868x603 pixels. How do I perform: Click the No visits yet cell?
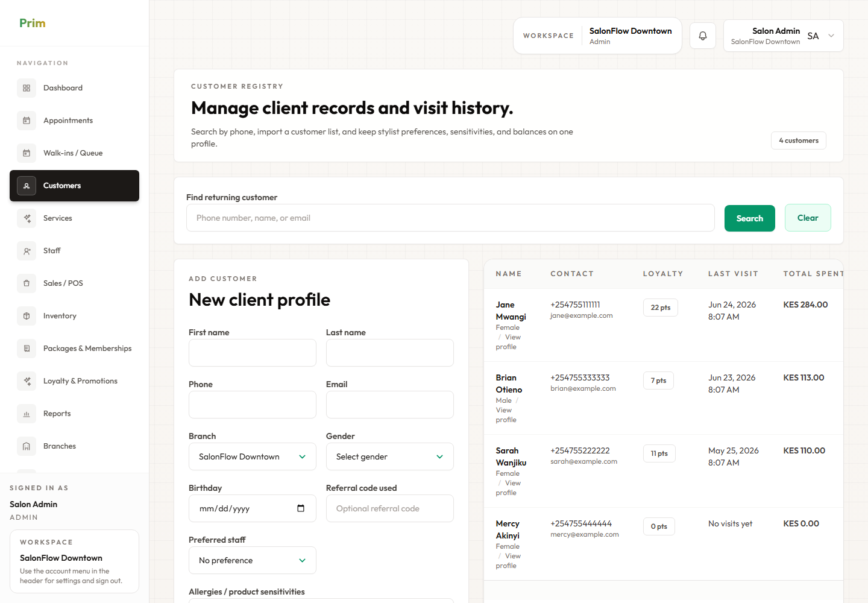730,523
